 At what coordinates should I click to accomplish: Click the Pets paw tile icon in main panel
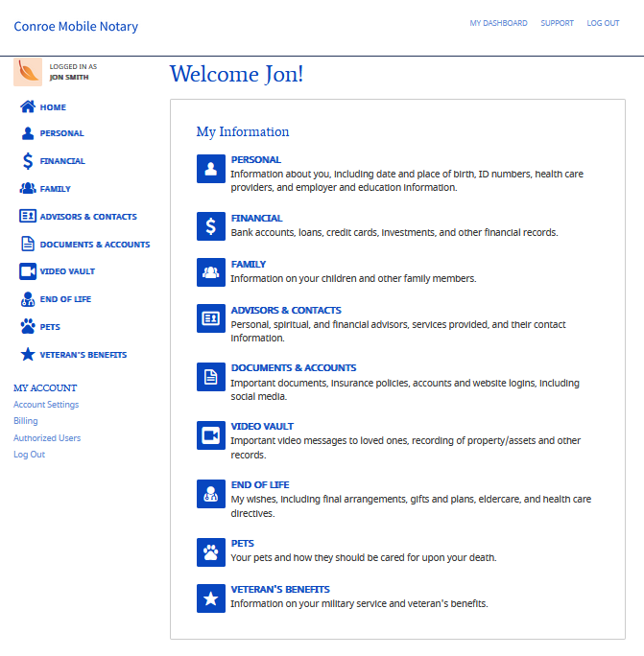211,552
